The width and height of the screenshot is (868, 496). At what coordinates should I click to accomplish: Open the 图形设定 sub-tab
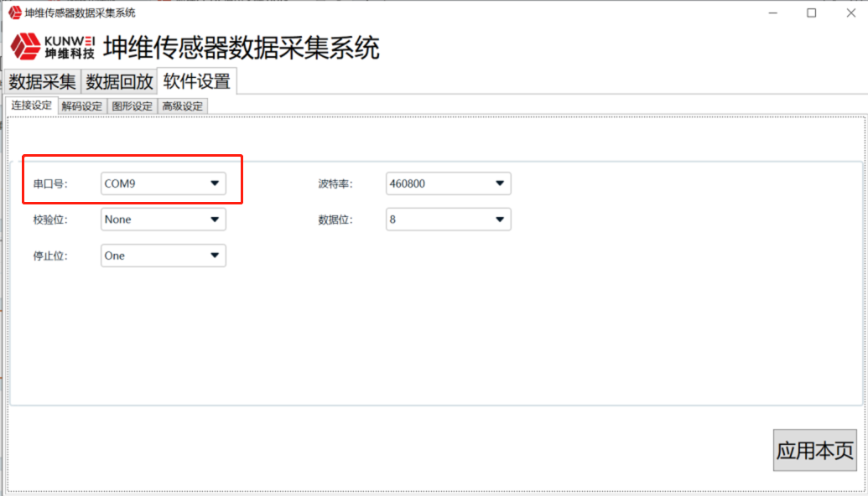point(132,106)
